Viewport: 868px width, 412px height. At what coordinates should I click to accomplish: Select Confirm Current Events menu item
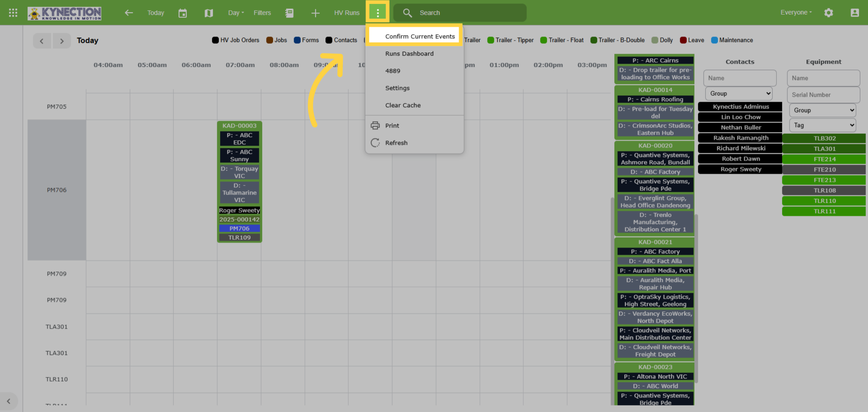coord(414,36)
